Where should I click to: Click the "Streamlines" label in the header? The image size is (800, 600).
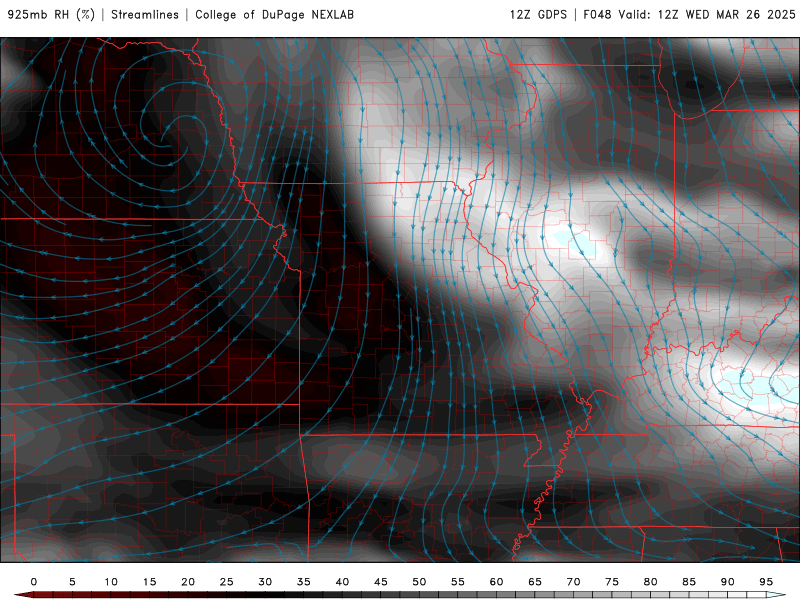coord(145,14)
